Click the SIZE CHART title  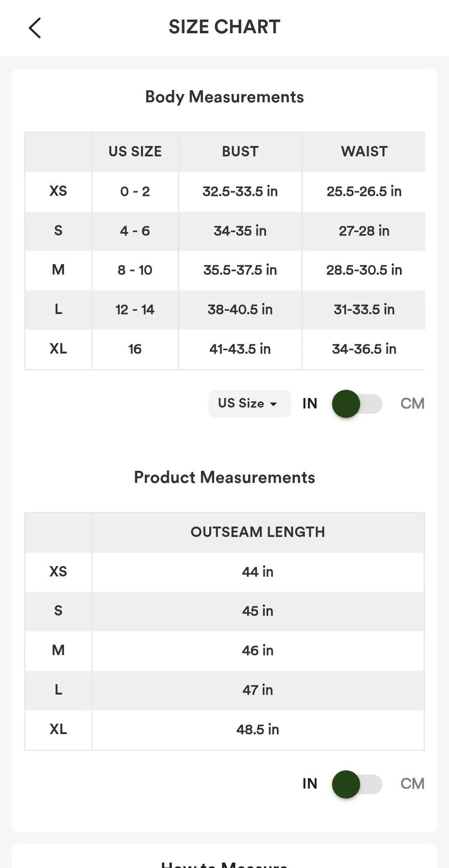point(224,27)
